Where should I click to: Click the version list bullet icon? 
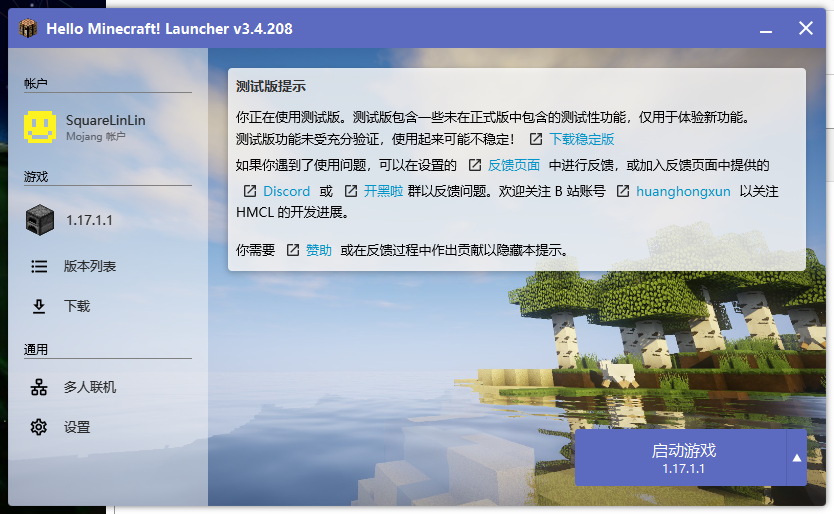pos(39,266)
